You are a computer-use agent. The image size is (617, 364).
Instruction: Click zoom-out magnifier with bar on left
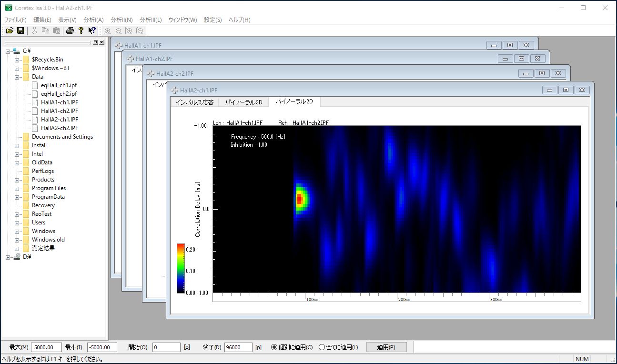coord(140,31)
